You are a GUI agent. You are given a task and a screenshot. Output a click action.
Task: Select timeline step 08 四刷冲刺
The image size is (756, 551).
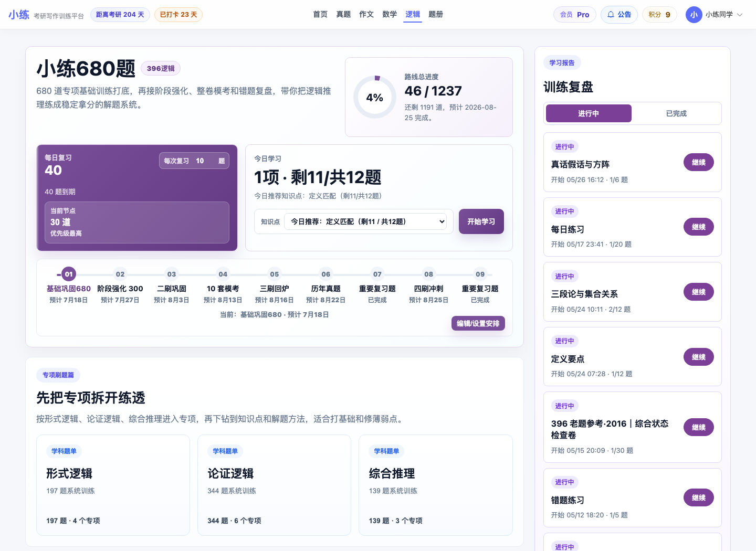429,286
